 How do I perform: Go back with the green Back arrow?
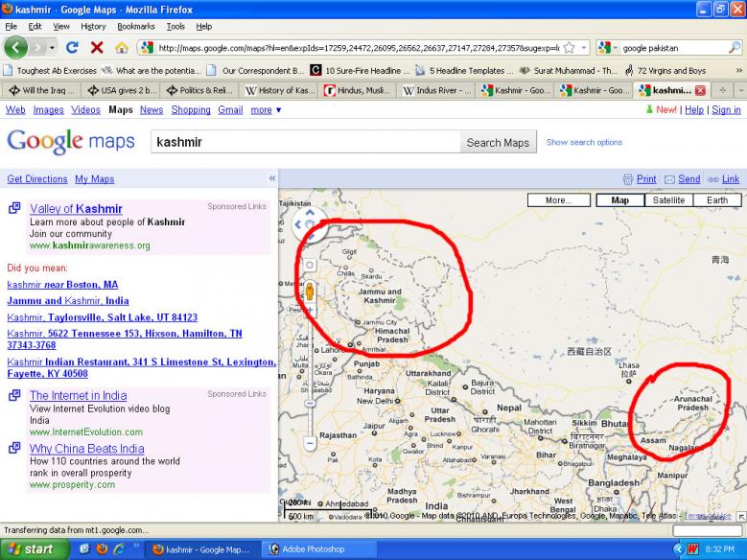coord(15,47)
